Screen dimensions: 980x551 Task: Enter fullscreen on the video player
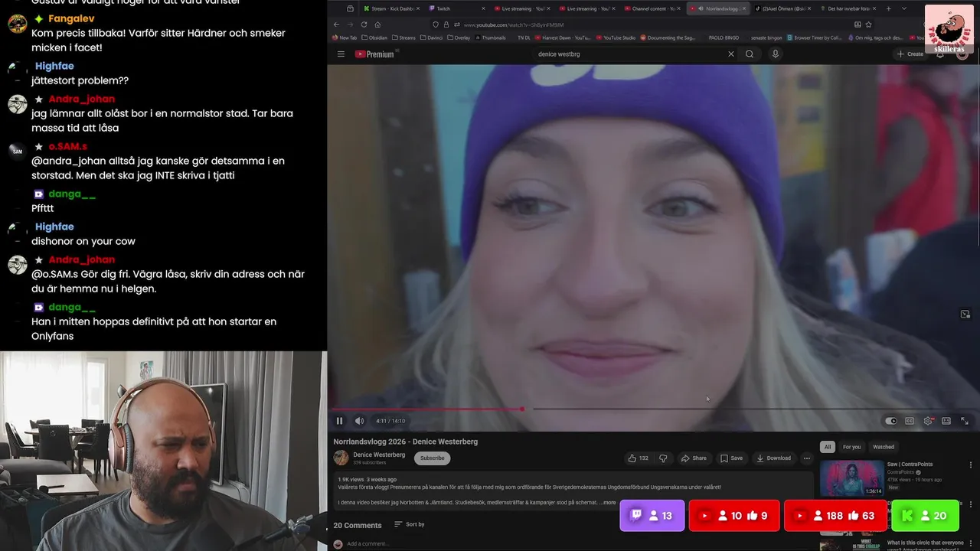[x=965, y=421]
